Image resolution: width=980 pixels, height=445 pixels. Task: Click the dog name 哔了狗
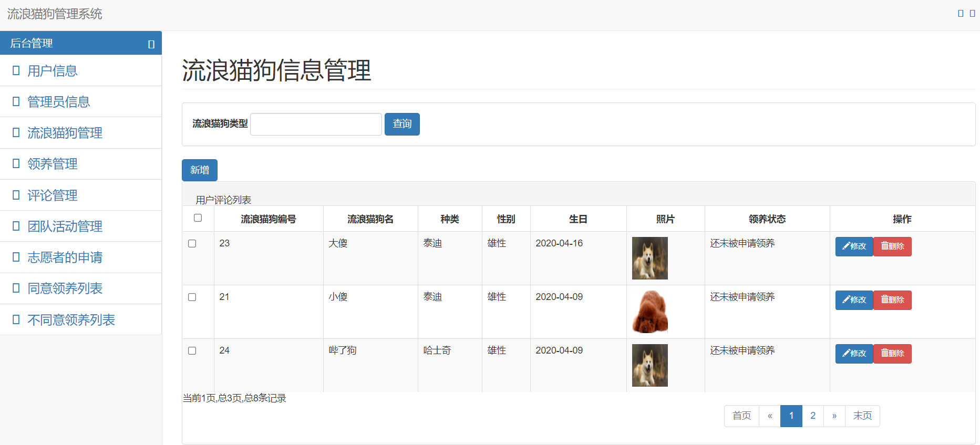pos(343,350)
